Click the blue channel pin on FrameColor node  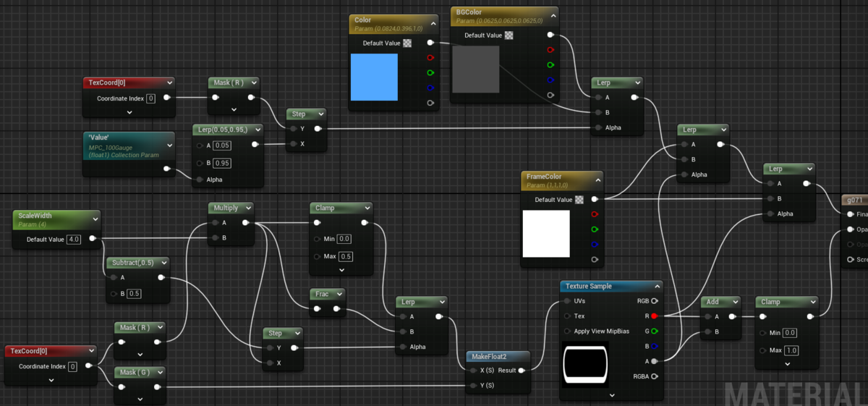point(595,245)
